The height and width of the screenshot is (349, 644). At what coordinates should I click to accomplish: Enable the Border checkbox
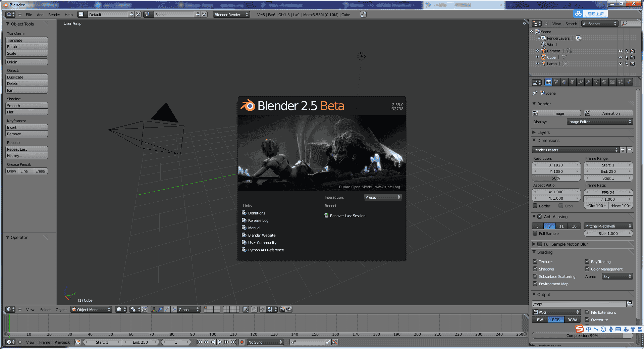click(x=535, y=206)
